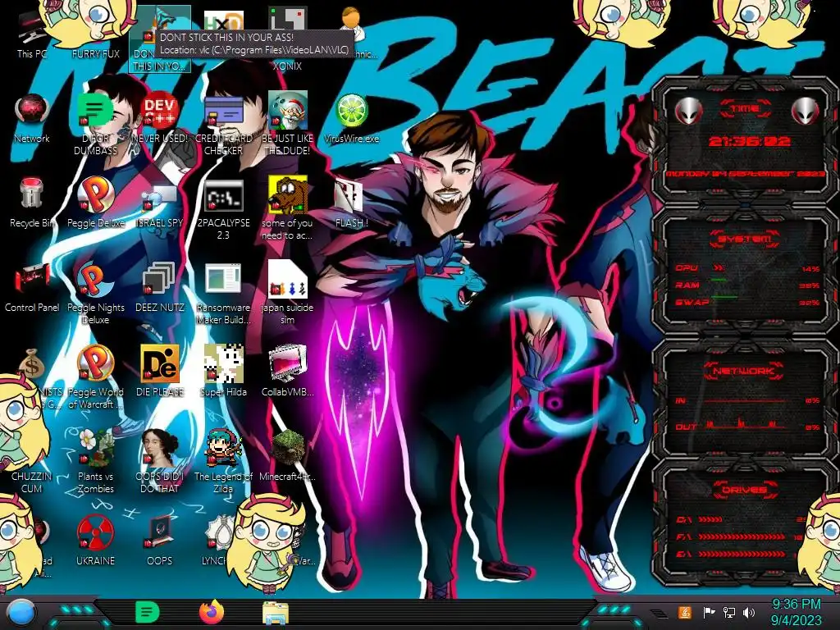Launch Peggle Nights Deluxe
840x630 pixels.
click(95, 294)
